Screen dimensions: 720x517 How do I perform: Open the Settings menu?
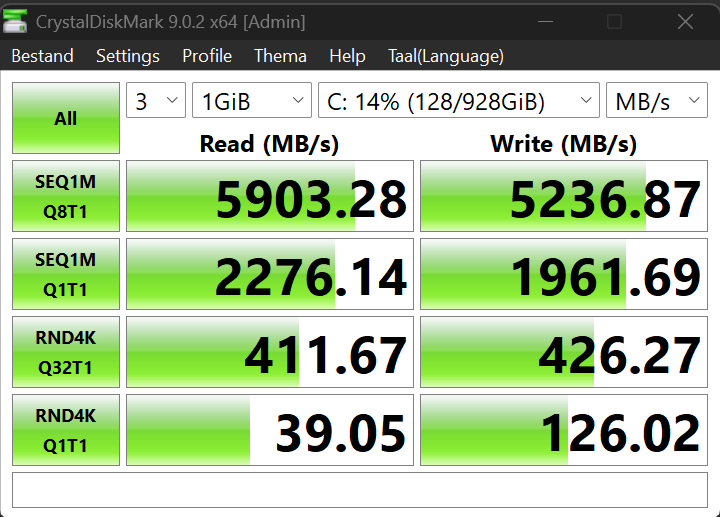point(128,56)
